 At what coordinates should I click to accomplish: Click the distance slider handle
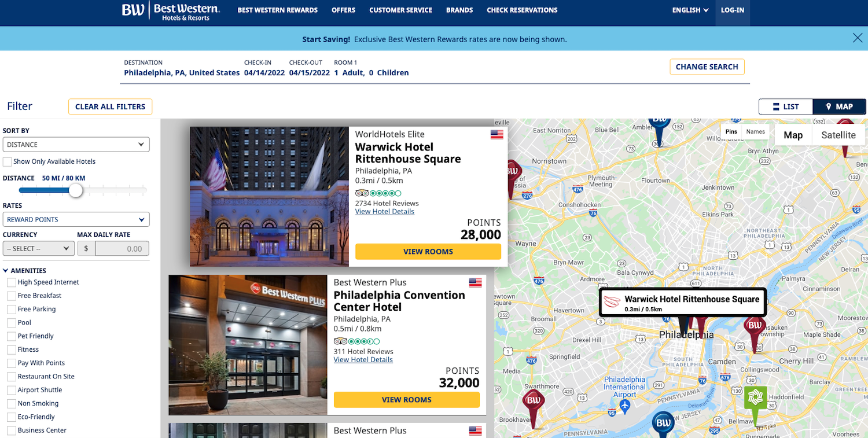[76, 190]
